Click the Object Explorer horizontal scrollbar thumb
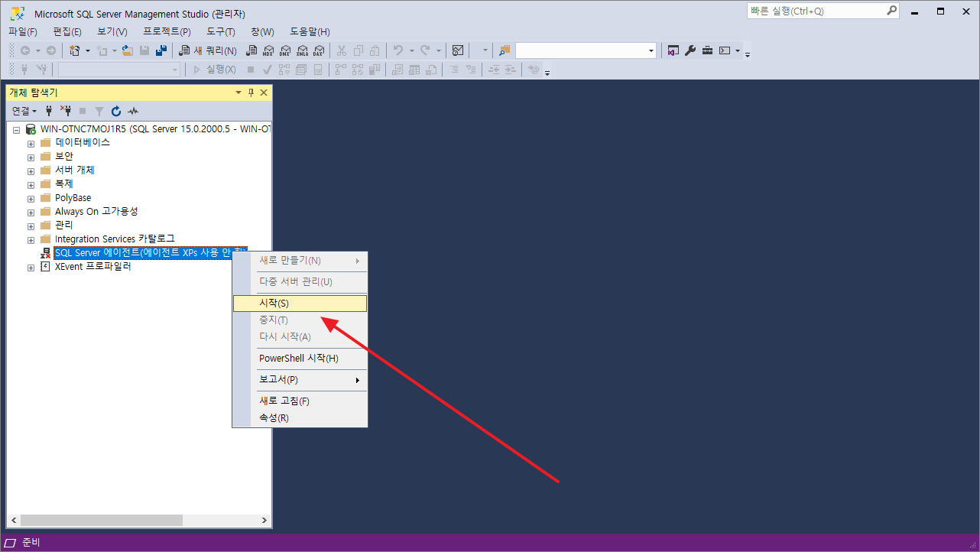980x552 pixels. tap(102, 521)
